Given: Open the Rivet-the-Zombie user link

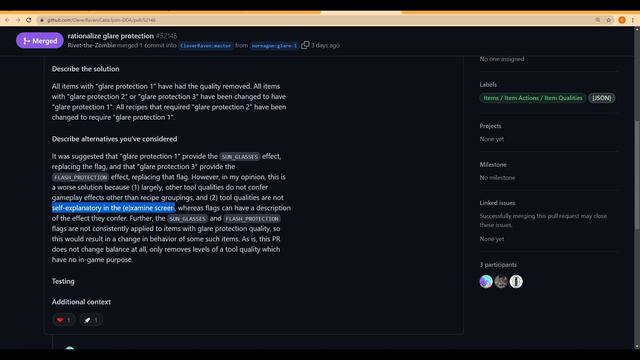Looking at the screenshot, I should coord(91,45).
